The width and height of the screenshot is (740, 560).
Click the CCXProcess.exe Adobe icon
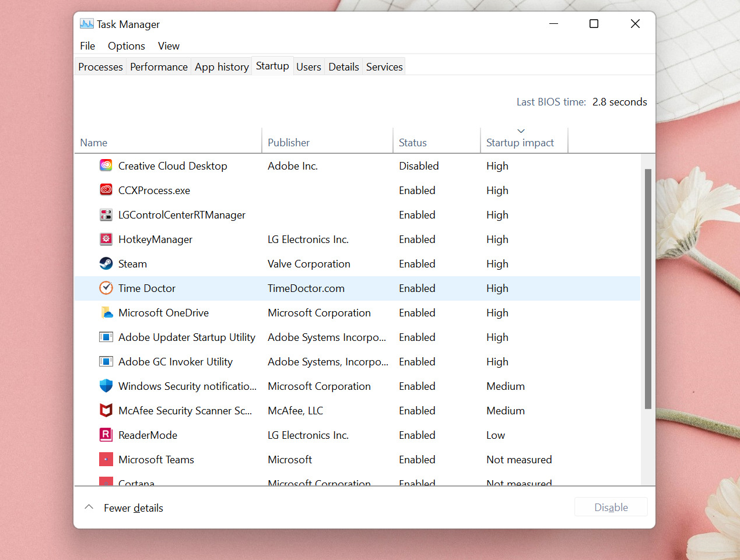pos(106,190)
